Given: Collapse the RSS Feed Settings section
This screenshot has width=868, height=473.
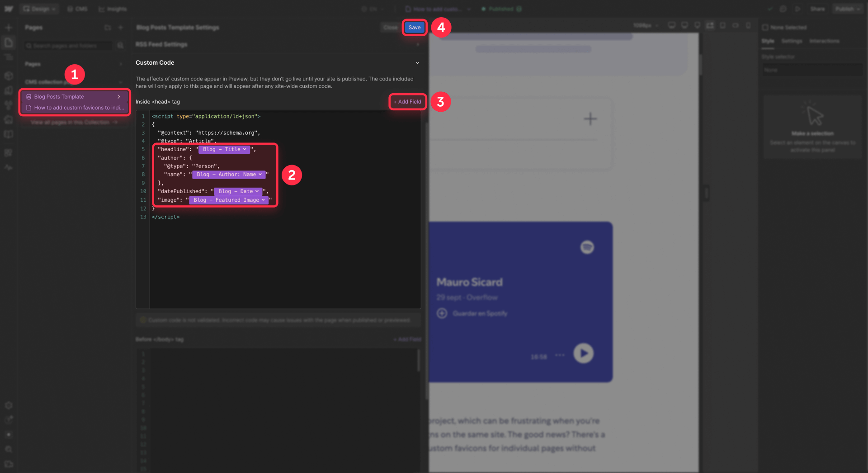Looking at the screenshot, I should point(417,44).
